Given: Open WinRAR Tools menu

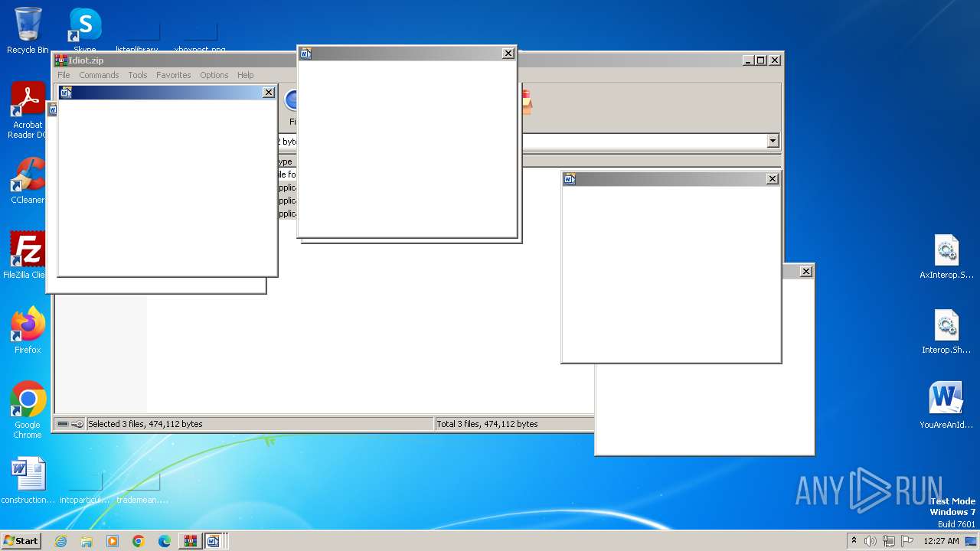Looking at the screenshot, I should pos(138,75).
